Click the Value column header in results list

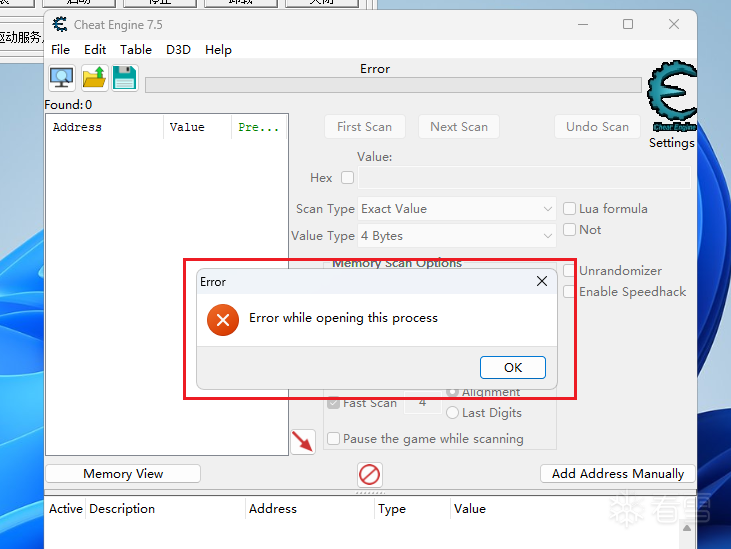197,127
